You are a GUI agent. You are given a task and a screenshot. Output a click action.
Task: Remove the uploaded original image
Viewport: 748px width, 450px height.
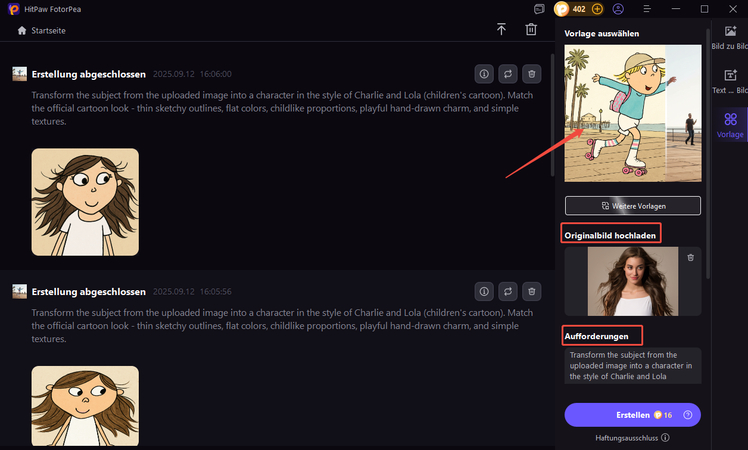(690, 258)
